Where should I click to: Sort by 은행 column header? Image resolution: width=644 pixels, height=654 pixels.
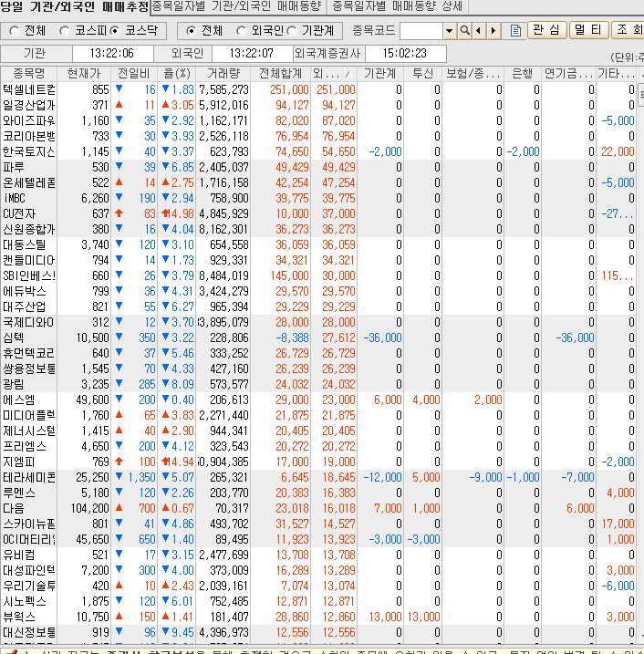tap(522, 73)
